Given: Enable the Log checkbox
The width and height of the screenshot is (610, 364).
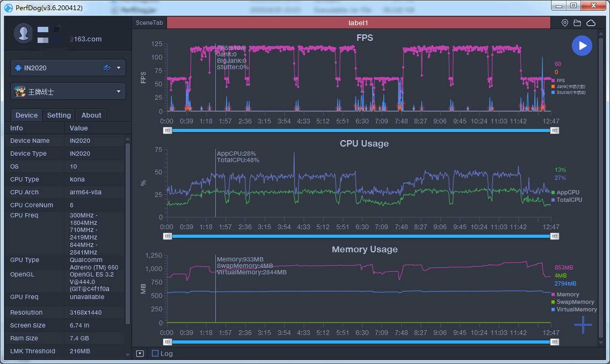Looking at the screenshot, I should coord(155,353).
